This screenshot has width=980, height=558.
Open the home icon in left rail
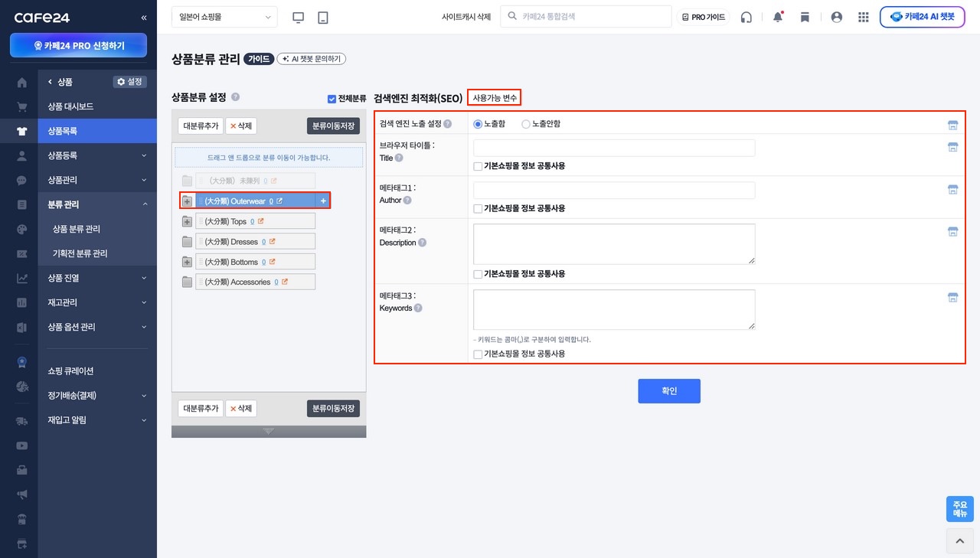[x=21, y=83]
